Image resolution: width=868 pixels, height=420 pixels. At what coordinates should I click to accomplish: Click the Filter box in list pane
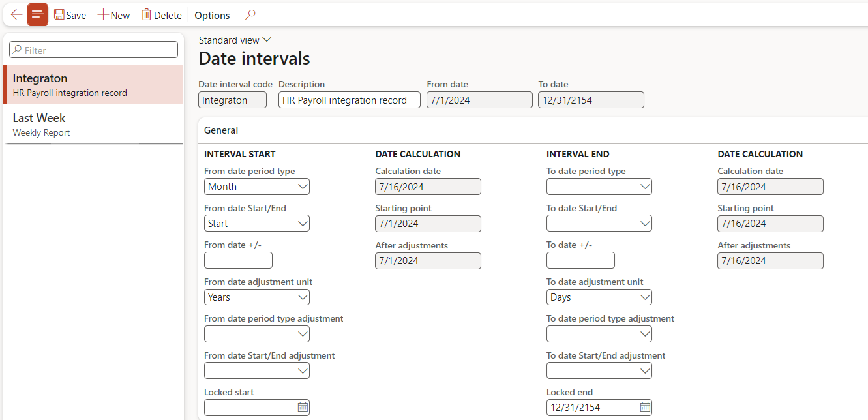(93, 50)
